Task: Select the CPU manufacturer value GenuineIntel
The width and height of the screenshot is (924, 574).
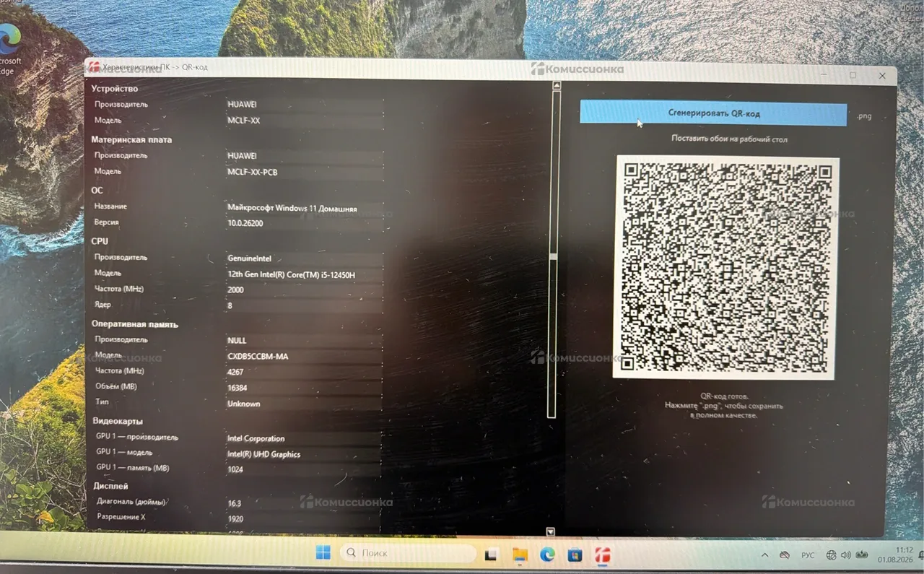Action: click(249, 258)
